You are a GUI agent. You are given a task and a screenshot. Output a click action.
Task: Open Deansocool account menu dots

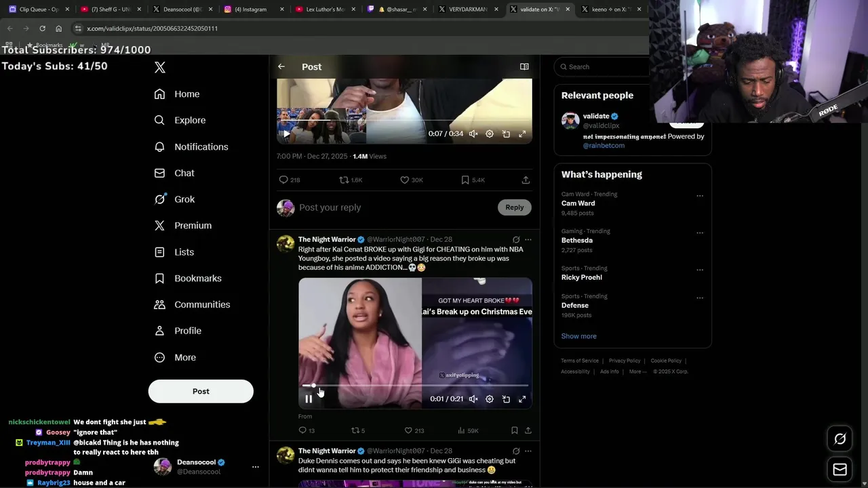(256, 467)
